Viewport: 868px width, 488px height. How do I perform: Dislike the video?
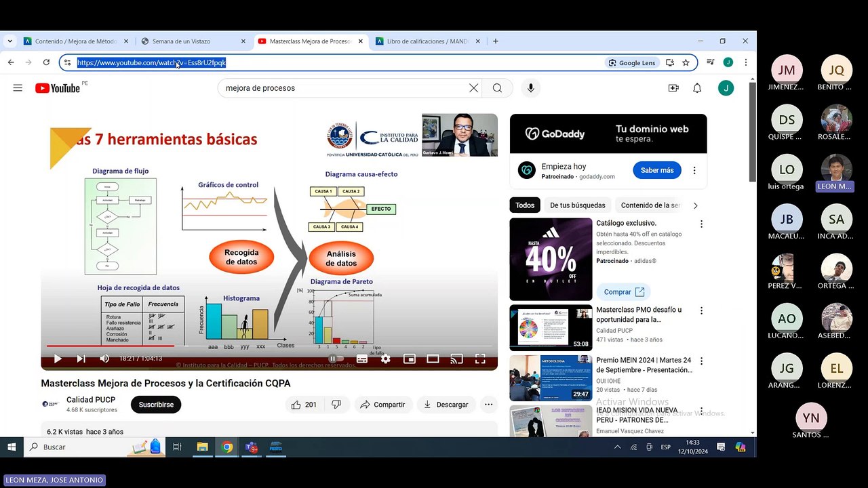(336, 405)
